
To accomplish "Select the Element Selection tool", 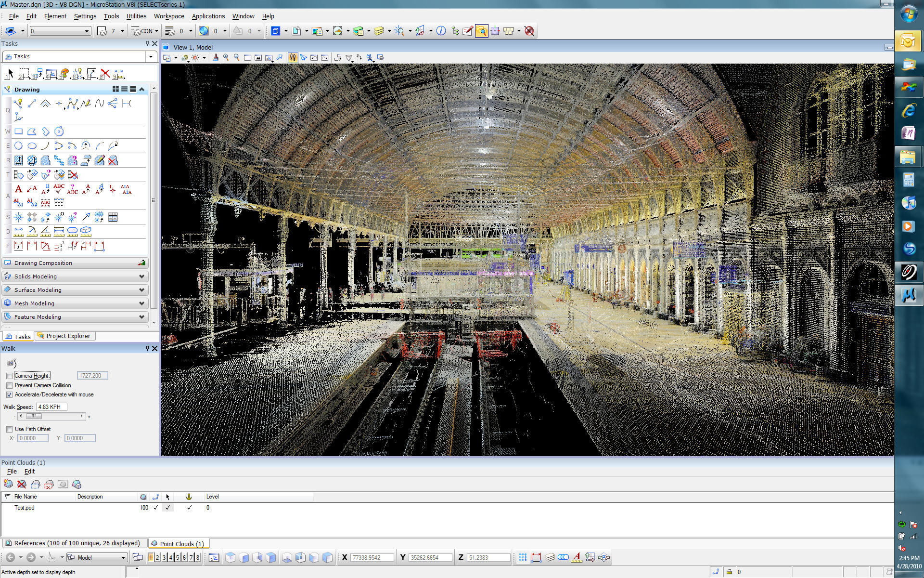I will [9, 73].
